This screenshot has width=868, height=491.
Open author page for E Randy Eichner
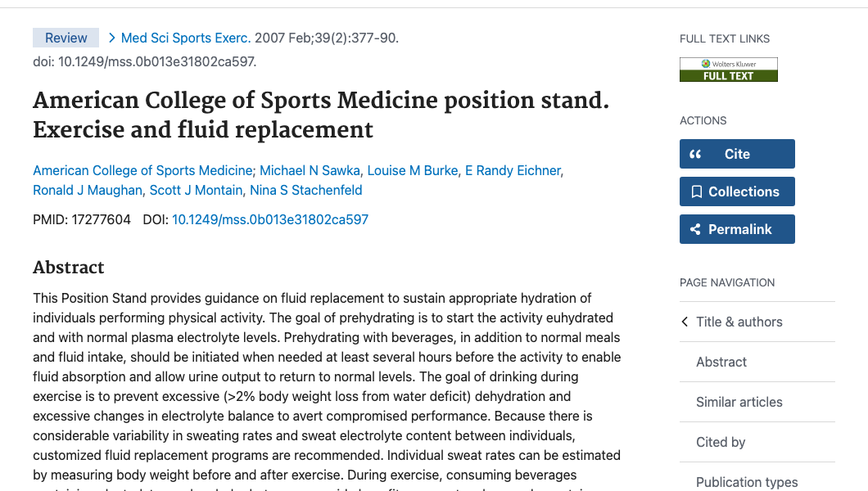coord(512,170)
